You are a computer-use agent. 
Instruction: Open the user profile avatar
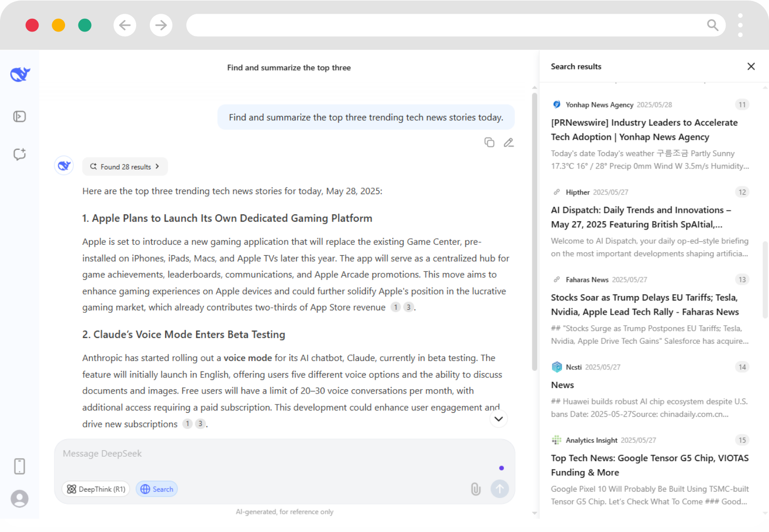(20, 499)
